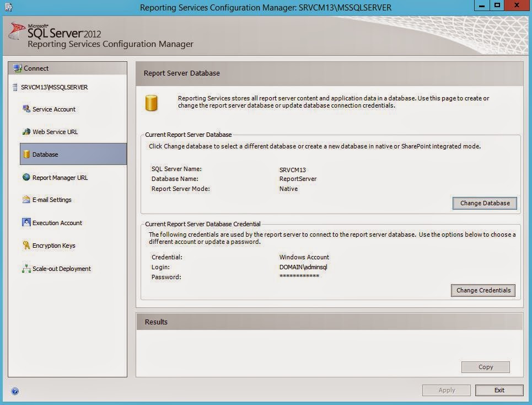Viewport: 532px width, 405px height.
Task: Open the Execution Account page
Action: click(57, 223)
